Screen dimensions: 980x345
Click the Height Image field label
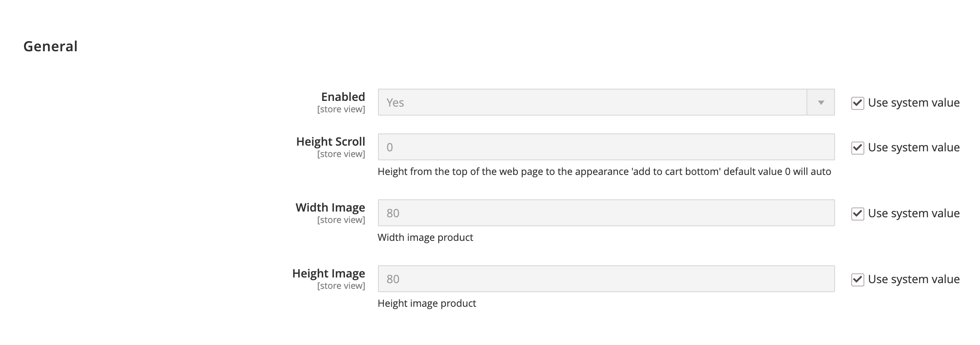[x=328, y=273]
